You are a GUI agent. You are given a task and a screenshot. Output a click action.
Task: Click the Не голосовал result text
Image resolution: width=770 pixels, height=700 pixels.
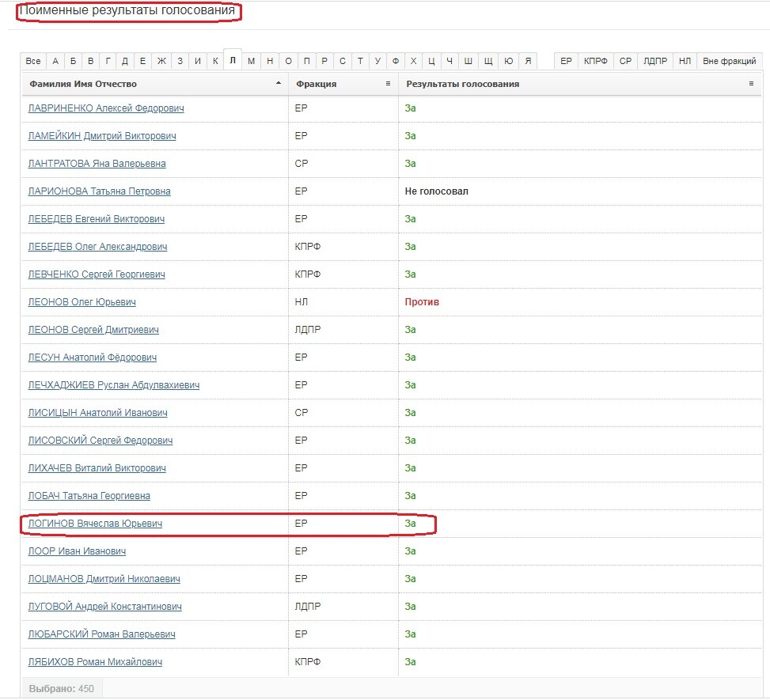point(437,191)
